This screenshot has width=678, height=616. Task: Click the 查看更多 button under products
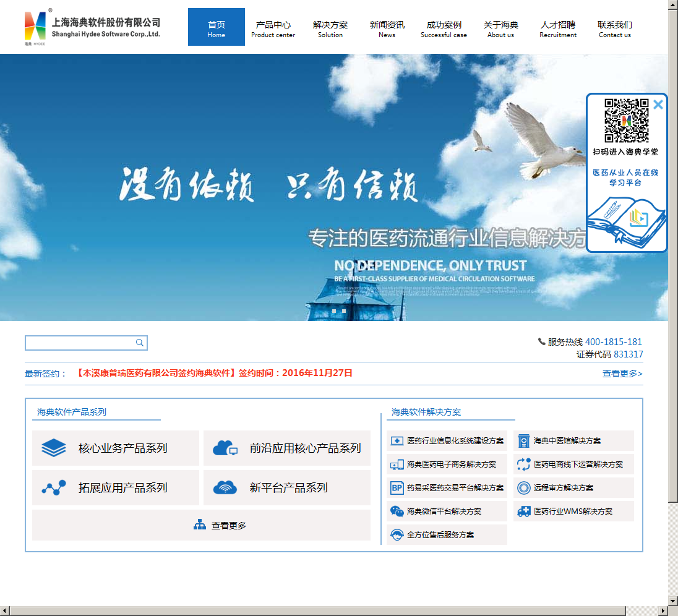201,525
